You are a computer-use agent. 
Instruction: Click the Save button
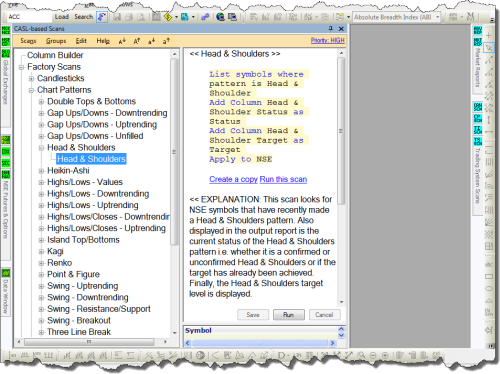pyautogui.click(x=253, y=315)
